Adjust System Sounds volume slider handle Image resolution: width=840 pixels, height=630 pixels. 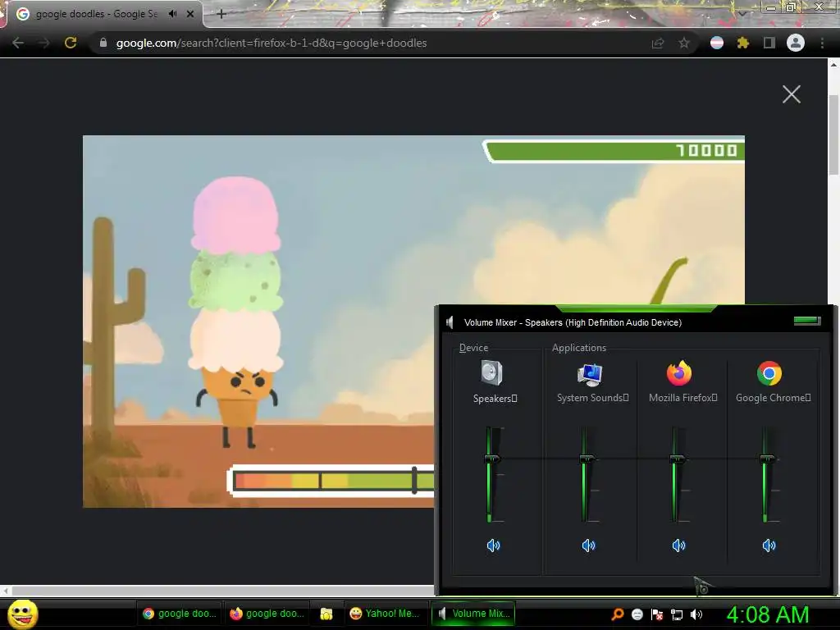tap(587, 459)
